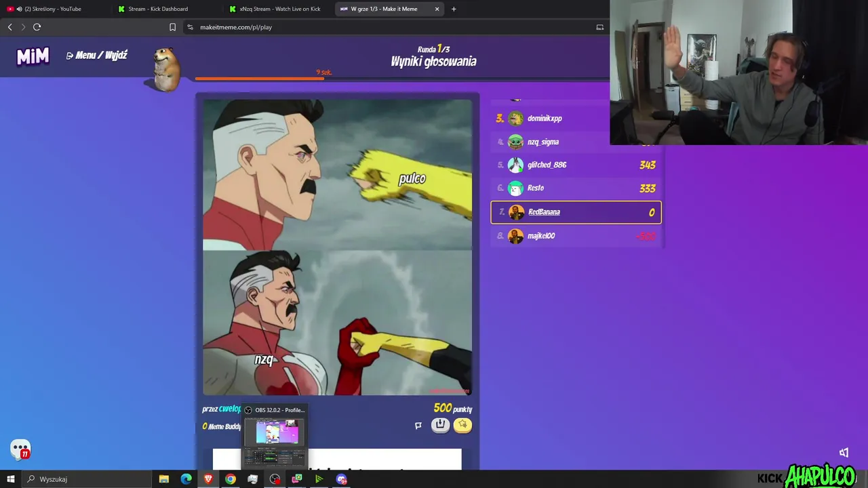The height and width of the screenshot is (488, 868).
Task: Open OBS Studio from the taskbar
Action: [275, 479]
